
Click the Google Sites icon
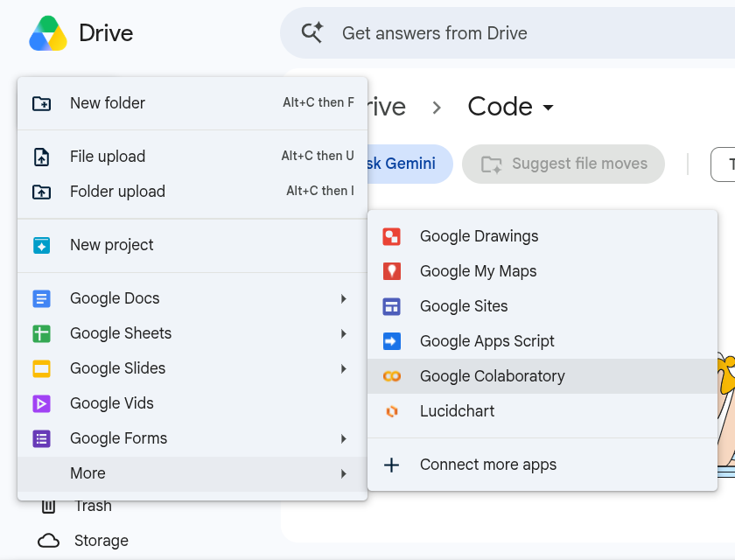point(391,306)
